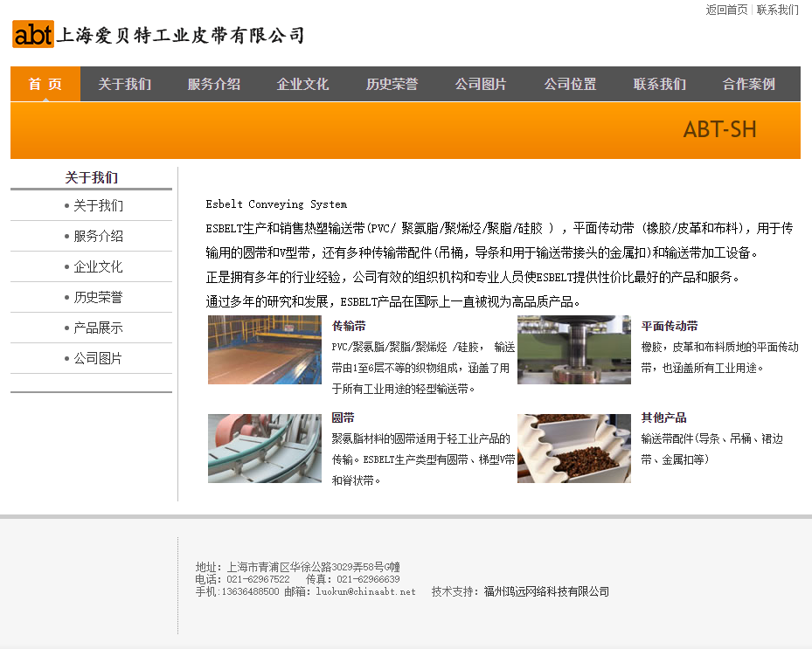Open 历史荣誉 in the navigation bar
This screenshot has height=649, width=812.
(x=392, y=84)
